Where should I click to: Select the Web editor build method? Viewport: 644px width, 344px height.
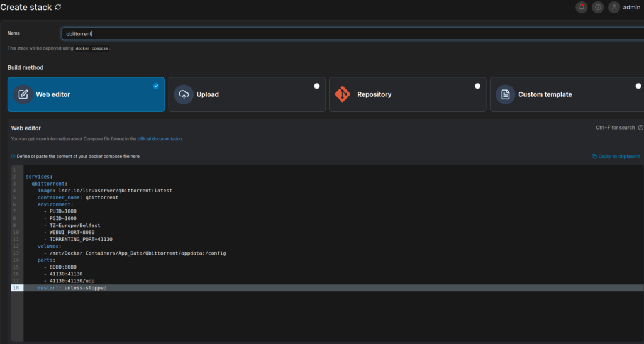tap(86, 94)
